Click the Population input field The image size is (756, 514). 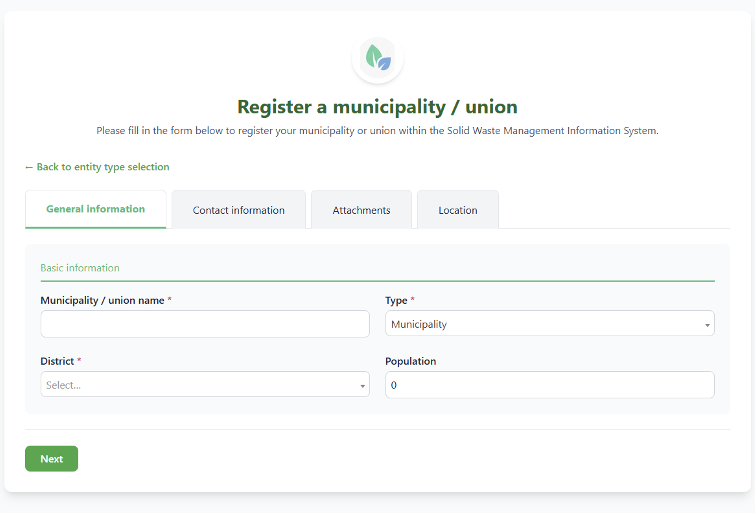550,385
